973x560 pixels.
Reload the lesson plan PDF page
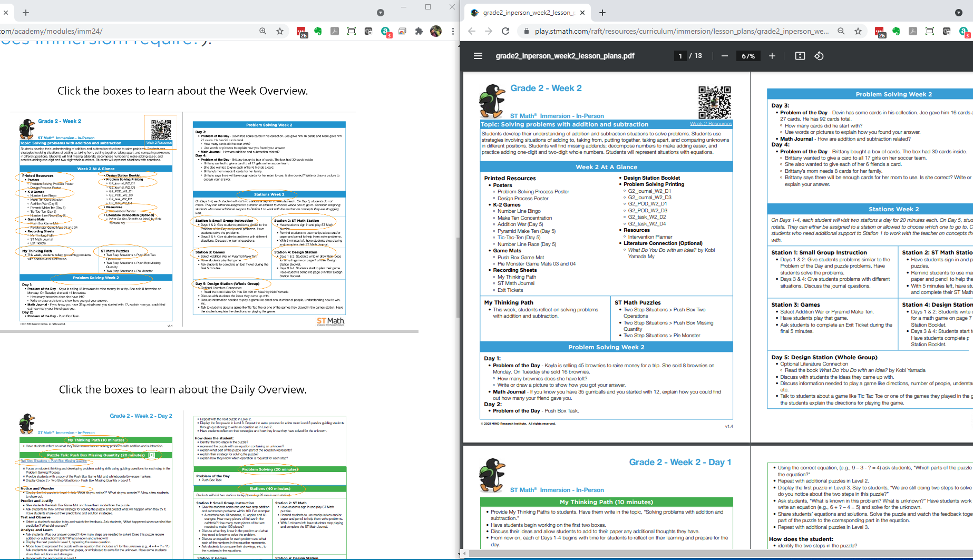tap(505, 31)
